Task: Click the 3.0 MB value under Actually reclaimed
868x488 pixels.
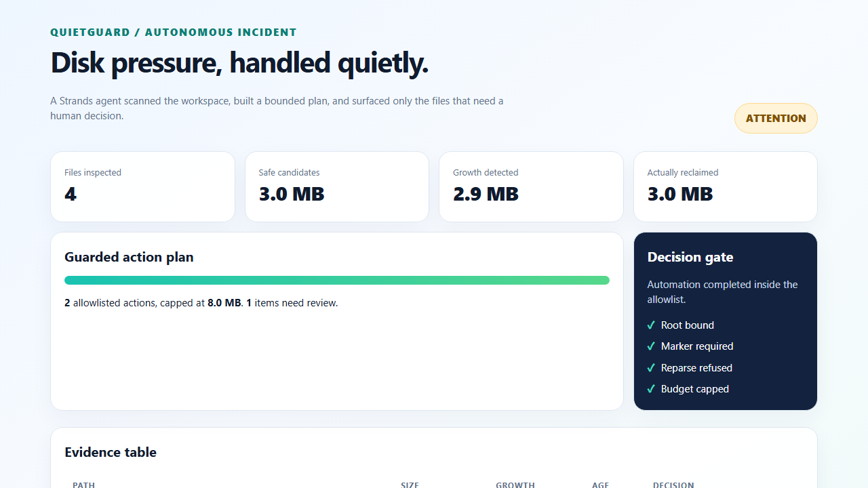Action: pyautogui.click(x=680, y=195)
